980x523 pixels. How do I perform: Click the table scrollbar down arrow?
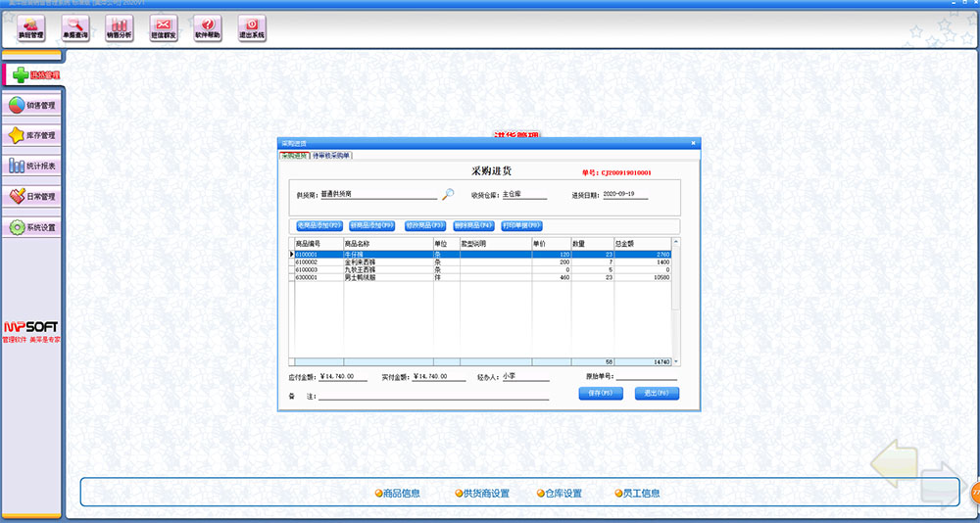coord(675,362)
